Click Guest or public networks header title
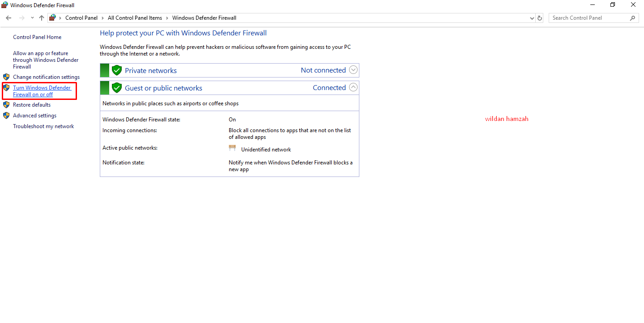This screenshot has width=644, height=323. (x=163, y=88)
